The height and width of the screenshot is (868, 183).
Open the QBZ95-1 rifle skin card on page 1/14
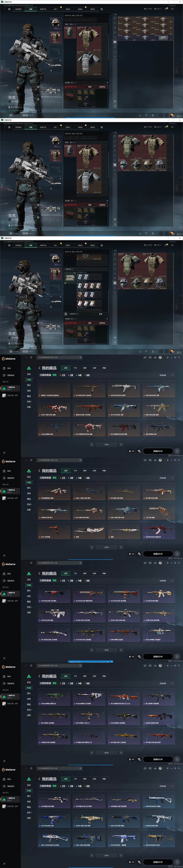54,389
